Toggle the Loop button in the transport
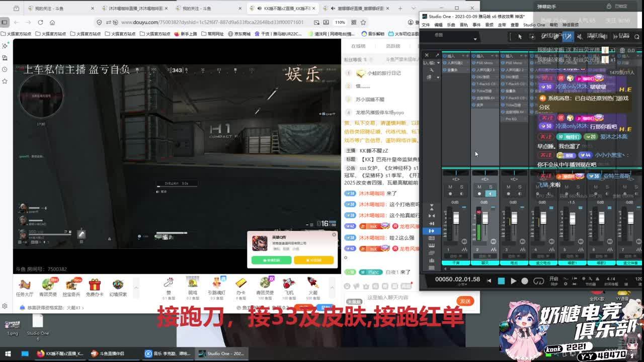The image size is (644, 362). click(539, 281)
